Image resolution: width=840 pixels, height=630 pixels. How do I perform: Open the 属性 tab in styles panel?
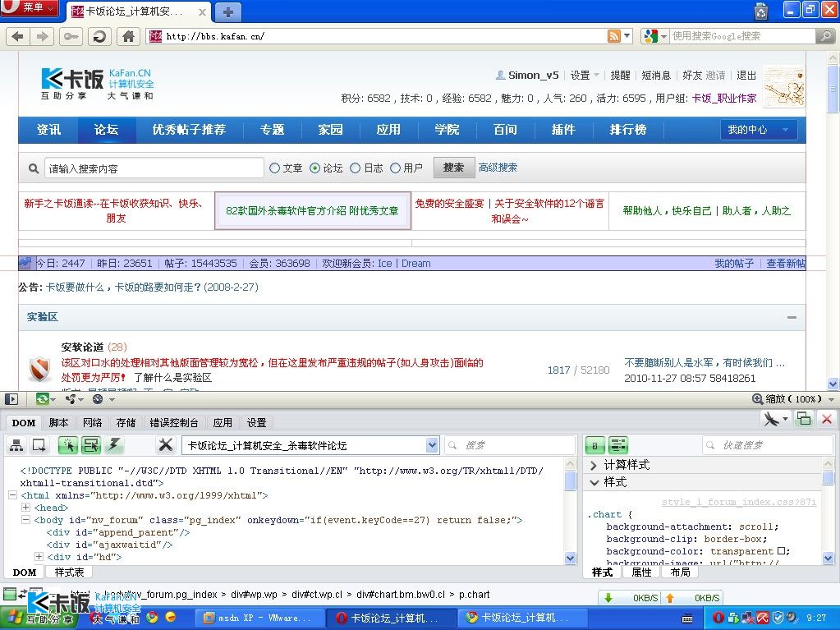641,573
